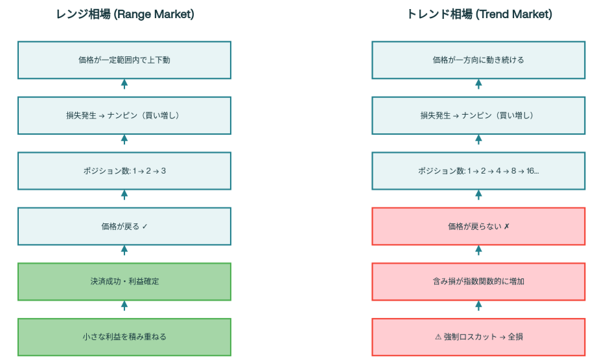Click arrow between 価格が戻る and 決済成功・利益確定
The height and width of the screenshot is (364, 608).
click(x=124, y=251)
